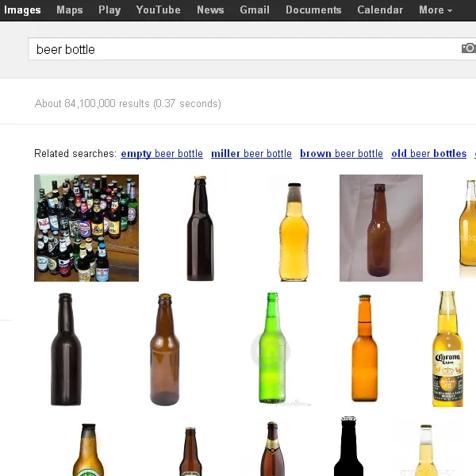The image size is (476, 476).
Task: Open the yellow beer-filled bottle thumbnail
Action: point(294,232)
